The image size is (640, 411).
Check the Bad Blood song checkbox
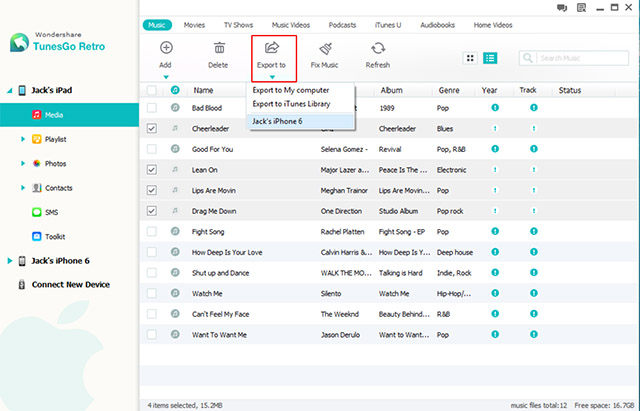point(152,107)
